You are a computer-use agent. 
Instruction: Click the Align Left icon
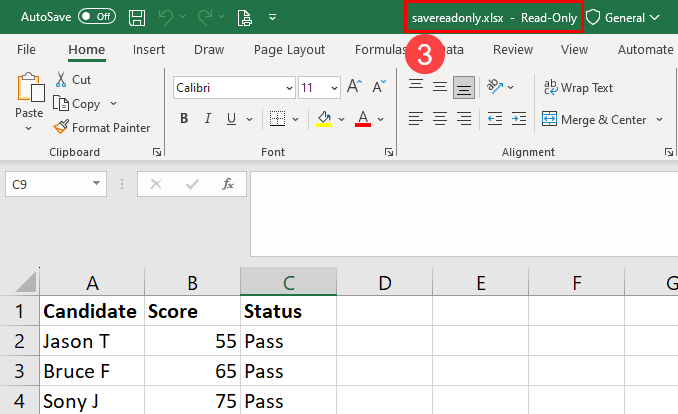pos(416,119)
